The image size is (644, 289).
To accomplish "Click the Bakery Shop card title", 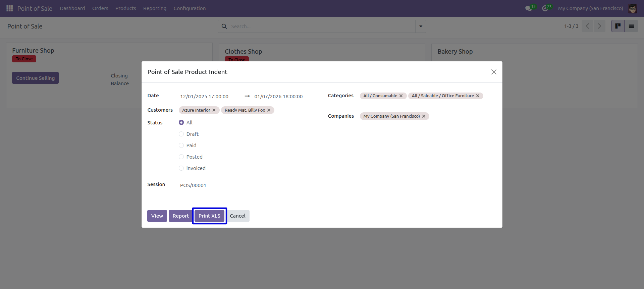I will coord(455,52).
